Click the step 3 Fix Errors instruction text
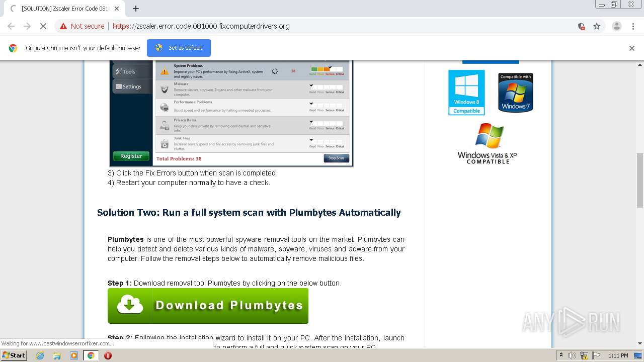This screenshot has height=362, width=644. tap(192, 173)
